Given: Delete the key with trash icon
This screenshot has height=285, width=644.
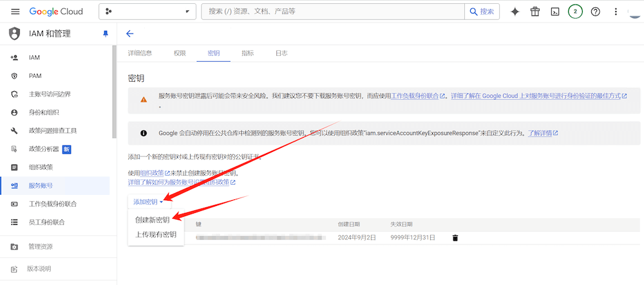Looking at the screenshot, I should (455, 238).
